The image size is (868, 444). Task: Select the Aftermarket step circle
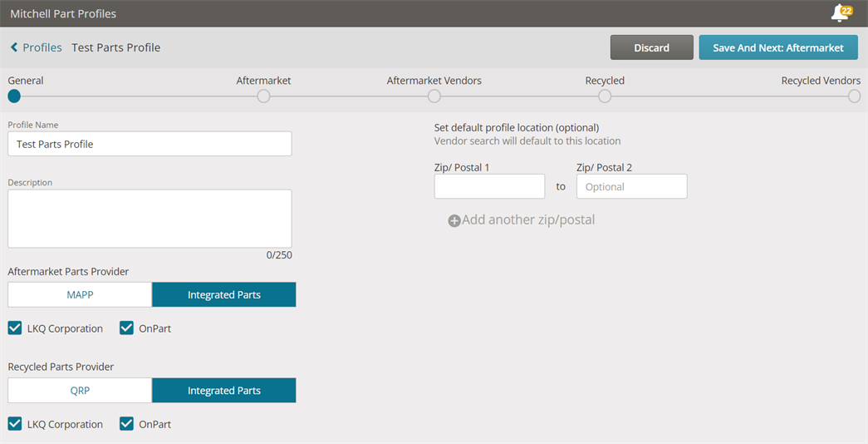point(263,96)
